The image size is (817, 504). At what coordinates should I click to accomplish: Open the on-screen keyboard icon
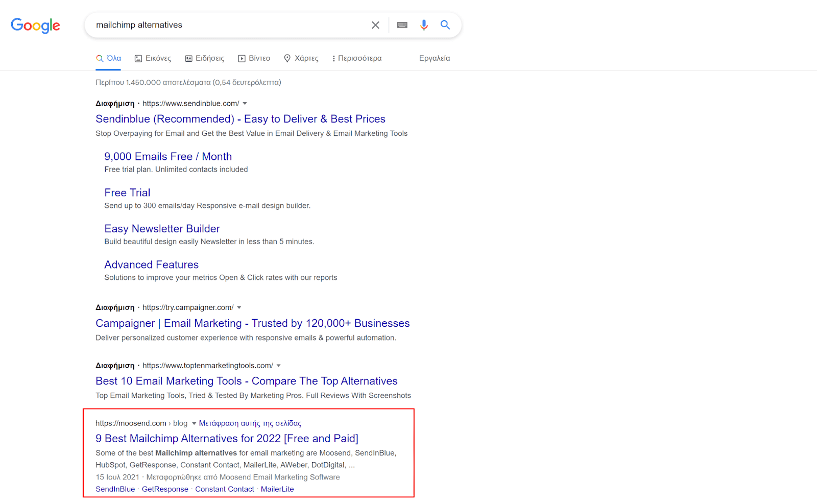(x=402, y=25)
